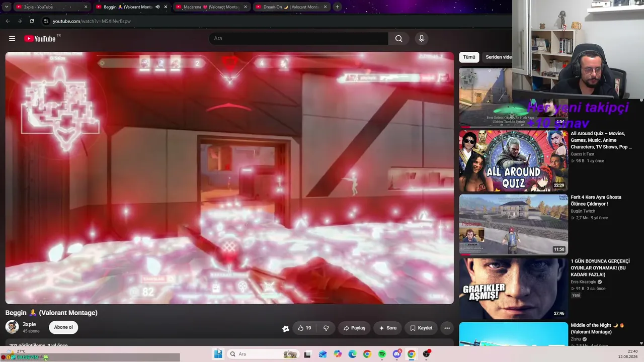Viewport: 644px width, 362px height.
Task: Open the more actions three-dot menu
Action: coord(447,328)
